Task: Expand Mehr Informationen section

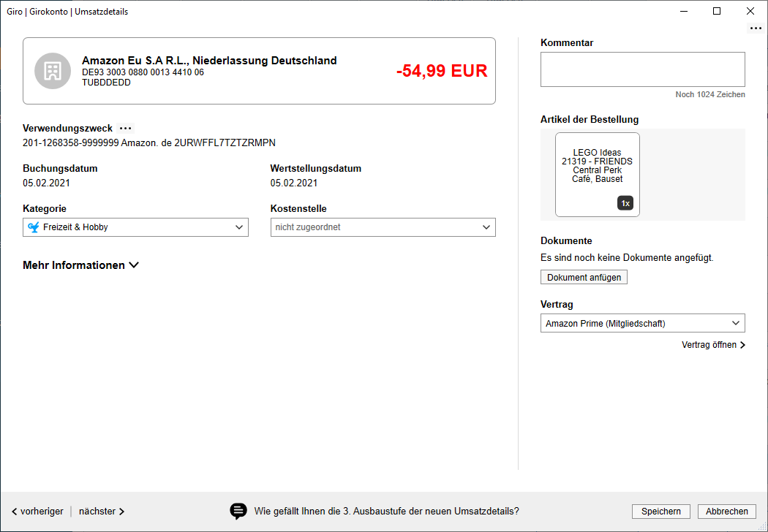Action: 80,265
